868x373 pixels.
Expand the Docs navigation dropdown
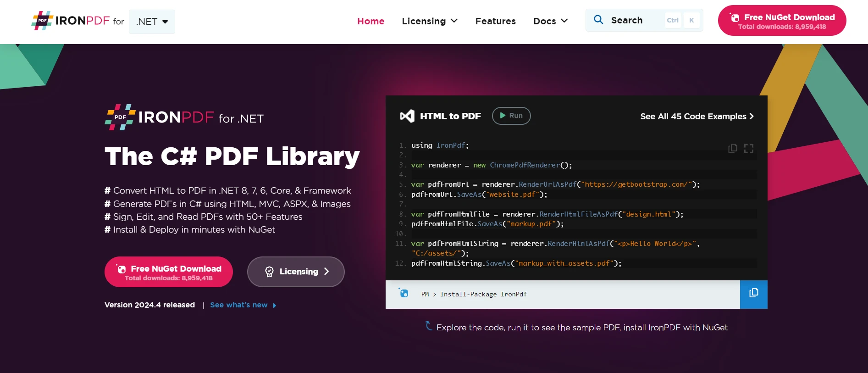[550, 21]
